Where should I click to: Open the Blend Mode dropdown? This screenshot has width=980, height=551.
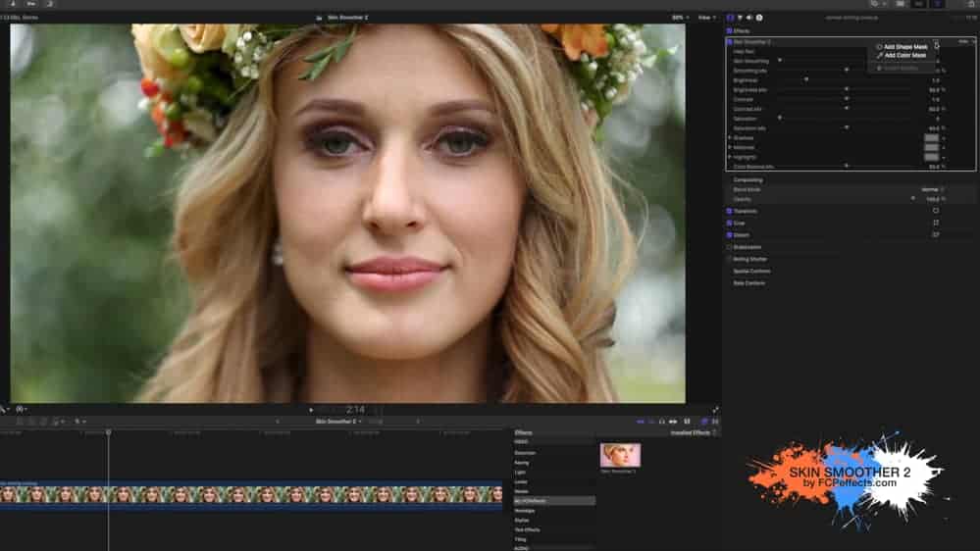[x=932, y=189]
